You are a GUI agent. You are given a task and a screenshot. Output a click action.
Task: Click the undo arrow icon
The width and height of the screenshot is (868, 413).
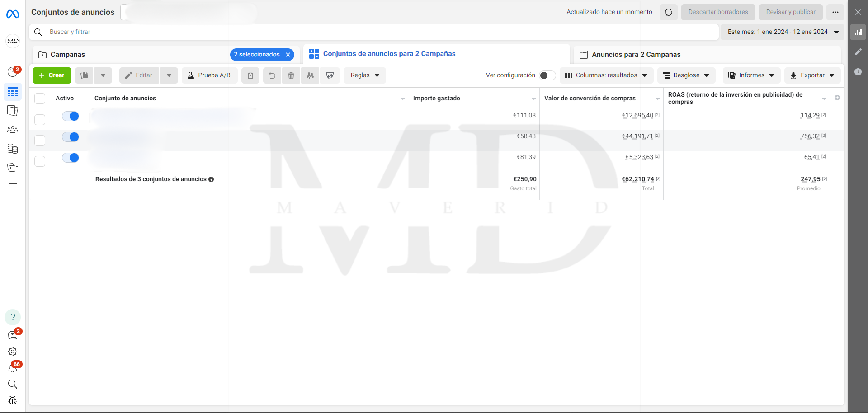click(x=272, y=75)
